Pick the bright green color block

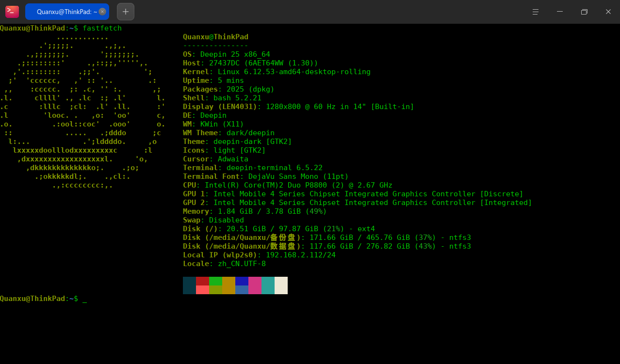(x=215, y=281)
